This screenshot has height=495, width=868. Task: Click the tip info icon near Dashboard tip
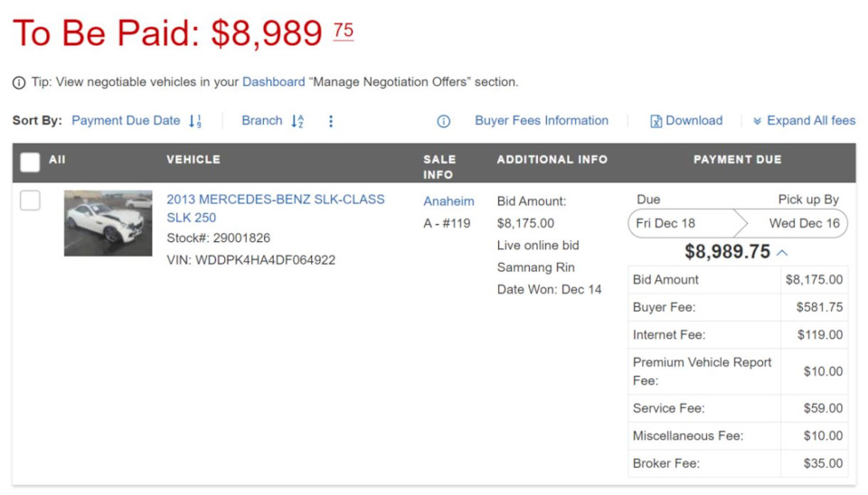[x=19, y=83]
